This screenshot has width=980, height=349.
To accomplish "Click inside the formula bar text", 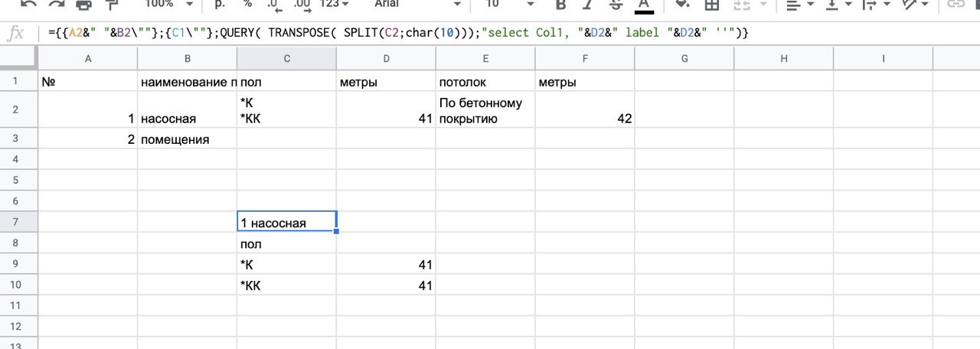I will [397, 34].
